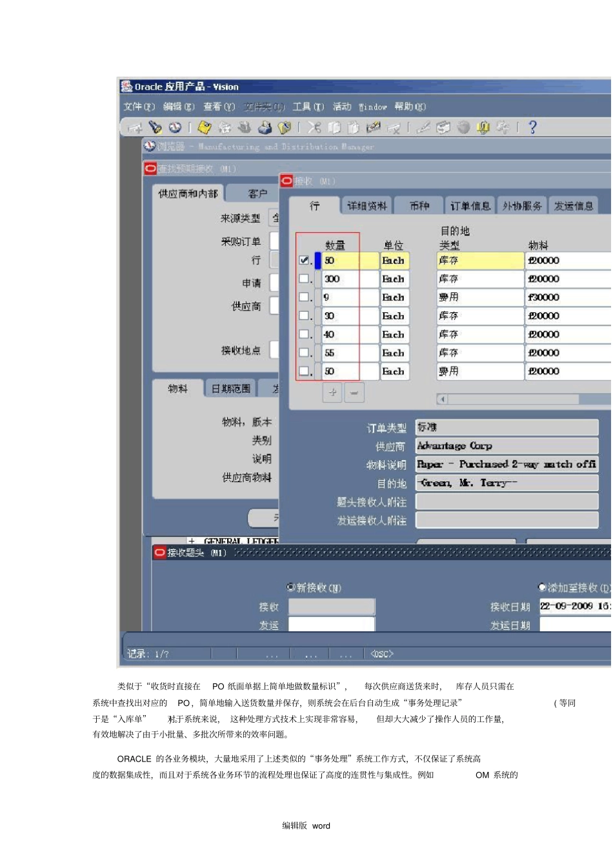Click the Oracle application icon in title bar
The image size is (613, 868).
[127, 86]
